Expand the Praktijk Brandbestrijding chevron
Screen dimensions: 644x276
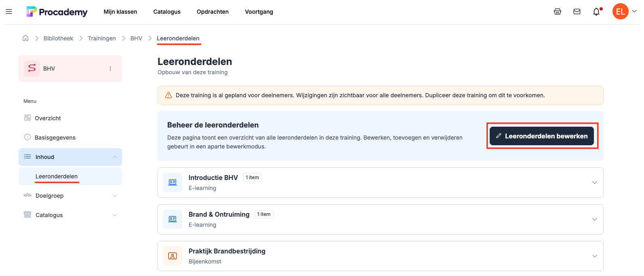(594, 256)
